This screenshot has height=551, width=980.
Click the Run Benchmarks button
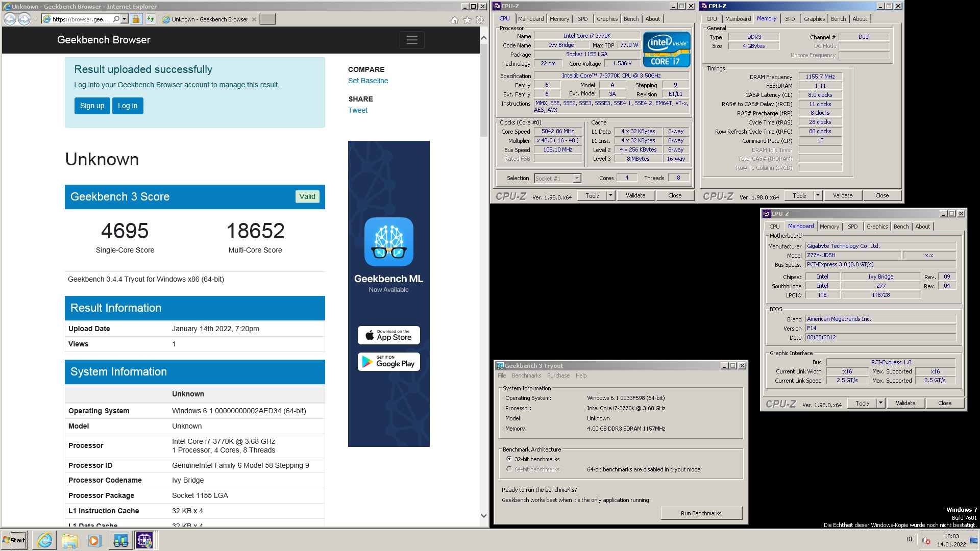[701, 513]
